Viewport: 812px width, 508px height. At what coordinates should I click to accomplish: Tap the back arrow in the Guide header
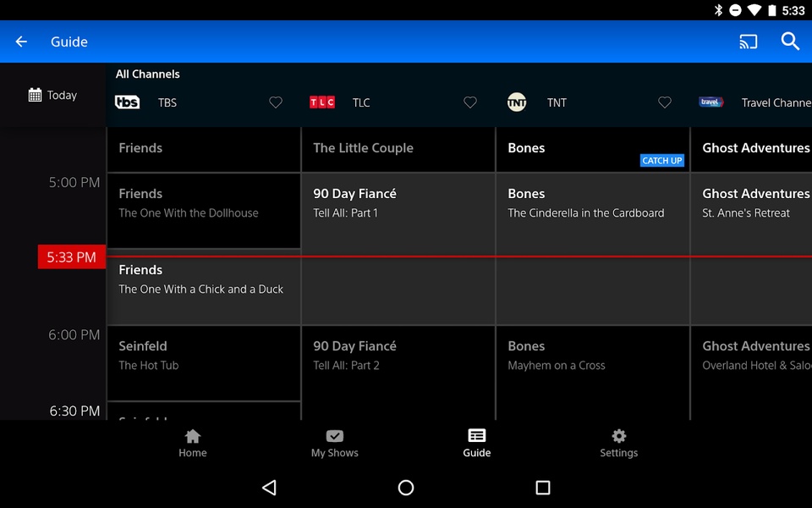[x=21, y=41]
